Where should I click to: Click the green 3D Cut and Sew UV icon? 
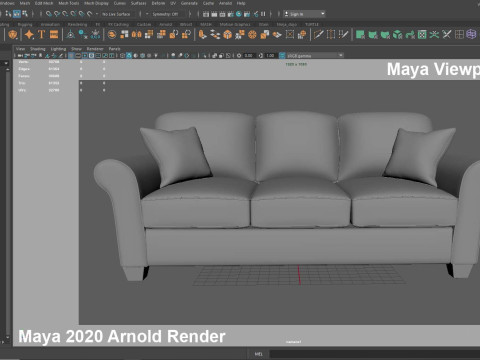pyautogui.click(x=434, y=34)
